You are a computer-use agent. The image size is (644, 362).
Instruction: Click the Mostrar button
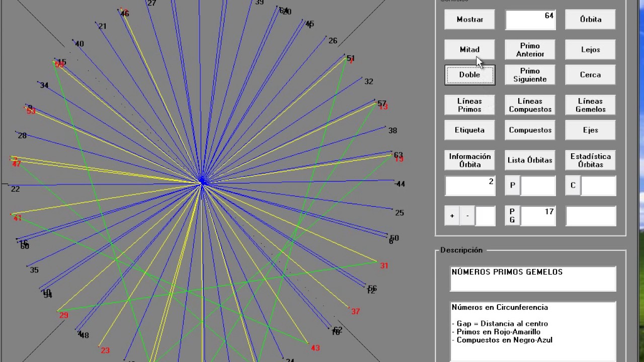[470, 20]
